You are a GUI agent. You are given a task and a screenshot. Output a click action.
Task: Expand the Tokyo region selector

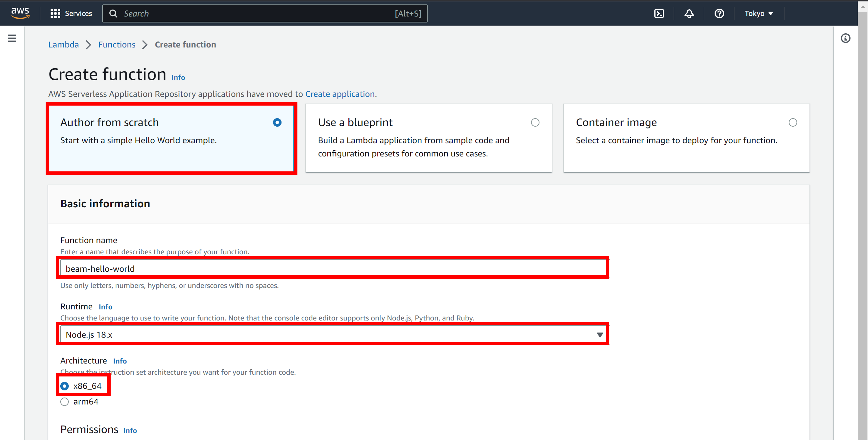pyautogui.click(x=758, y=14)
